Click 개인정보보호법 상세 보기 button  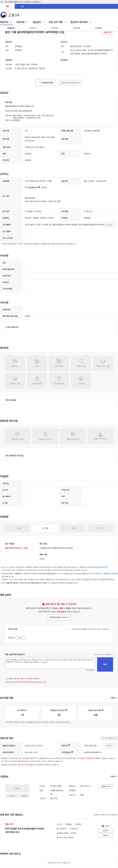59,617
